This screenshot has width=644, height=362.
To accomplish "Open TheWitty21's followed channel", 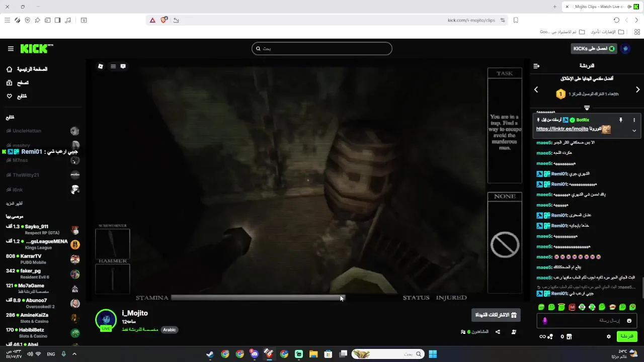I will pos(42,175).
